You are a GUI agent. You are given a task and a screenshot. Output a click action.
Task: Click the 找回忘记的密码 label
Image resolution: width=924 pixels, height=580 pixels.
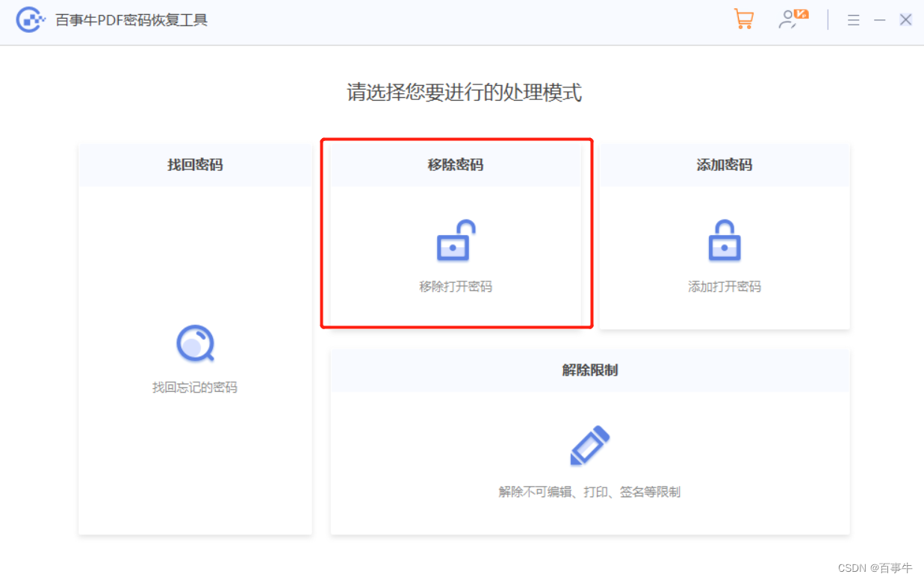[x=195, y=387]
